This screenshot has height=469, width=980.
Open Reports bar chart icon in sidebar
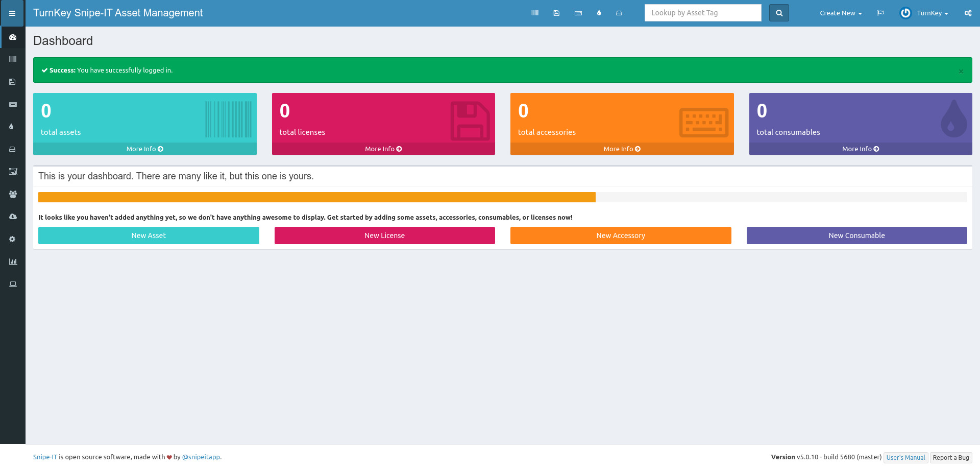13,262
